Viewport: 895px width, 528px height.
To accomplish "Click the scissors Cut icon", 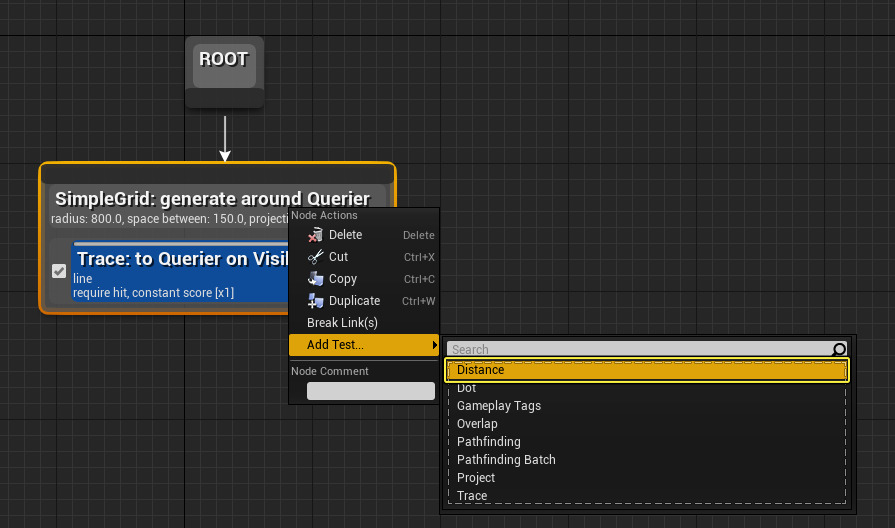I will (x=315, y=257).
